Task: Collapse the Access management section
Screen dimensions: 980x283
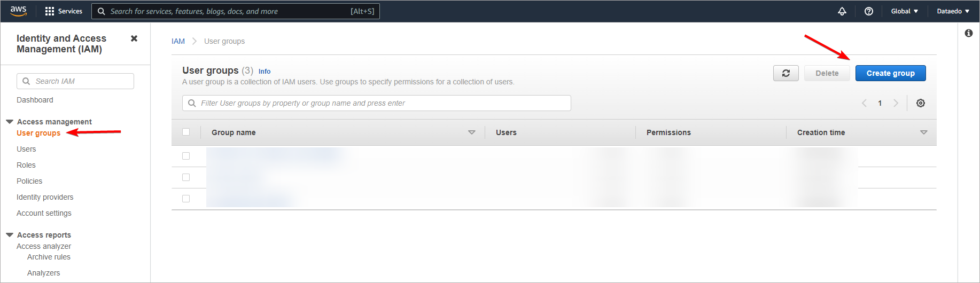Action: click(10, 122)
